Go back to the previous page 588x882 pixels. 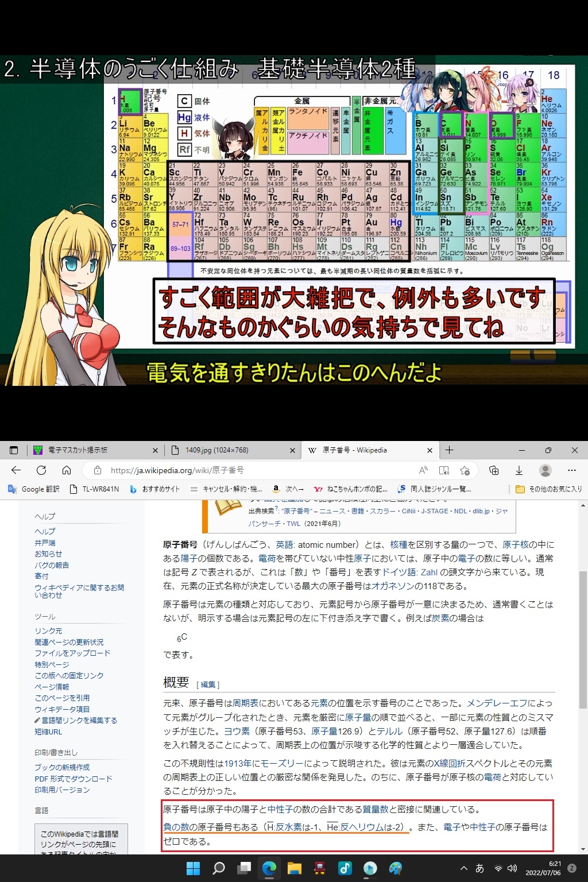(16, 470)
